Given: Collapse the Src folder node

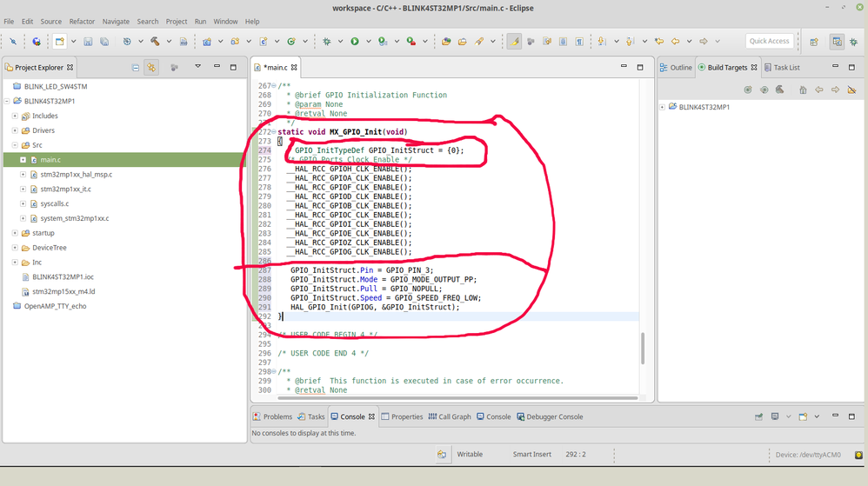Looking at the screenshot, I should point(15,145).
